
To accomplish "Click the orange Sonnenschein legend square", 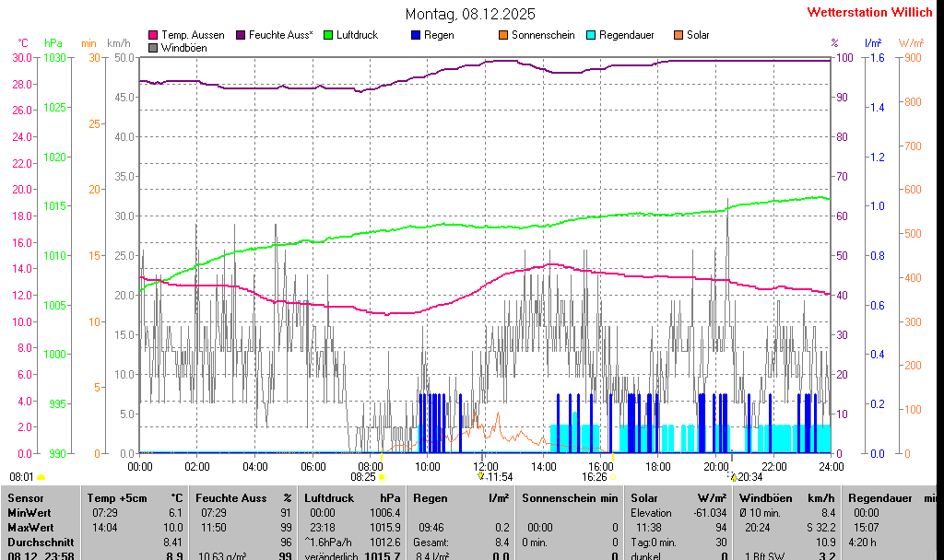I will tap(503, 35).
